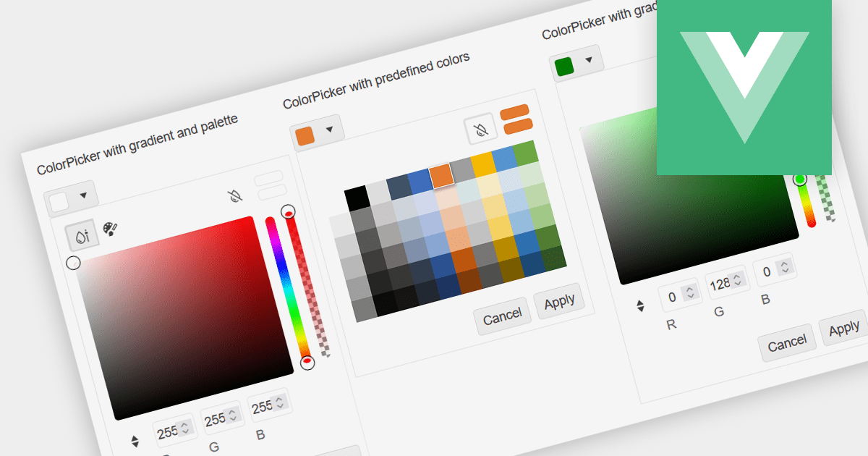Apply the predefined color selection
The height and width of the screenshot is (456, 868).
coord(560,300)
